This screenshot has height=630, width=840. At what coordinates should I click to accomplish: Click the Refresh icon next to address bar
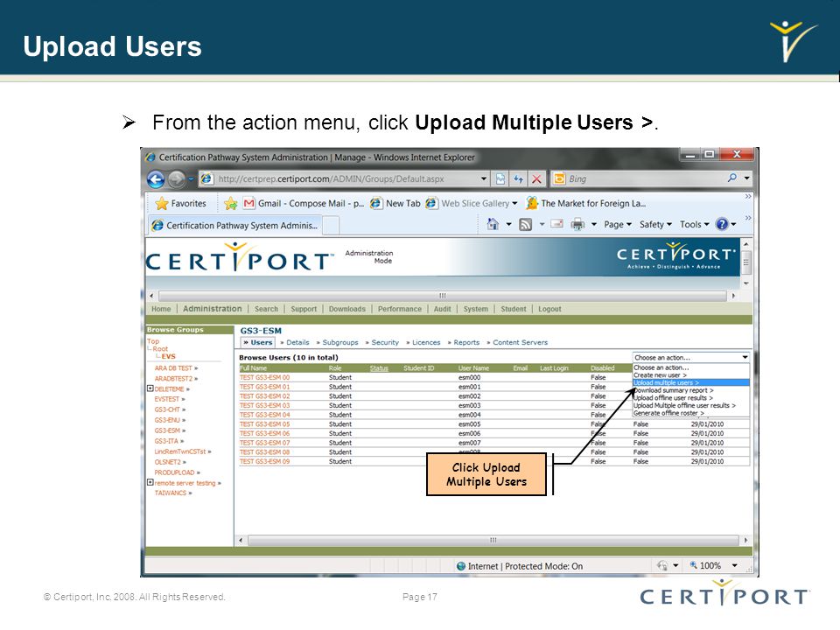[x=518, y=178]
